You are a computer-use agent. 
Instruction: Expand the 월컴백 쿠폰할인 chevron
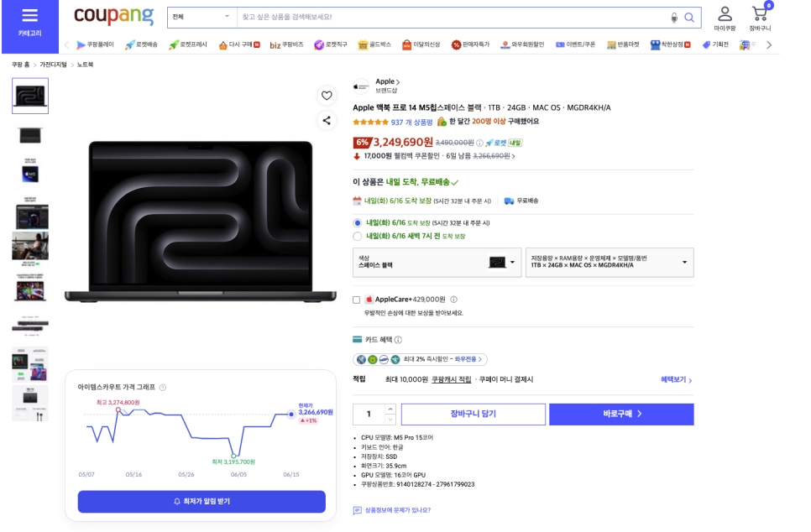[x=513, y=156]
